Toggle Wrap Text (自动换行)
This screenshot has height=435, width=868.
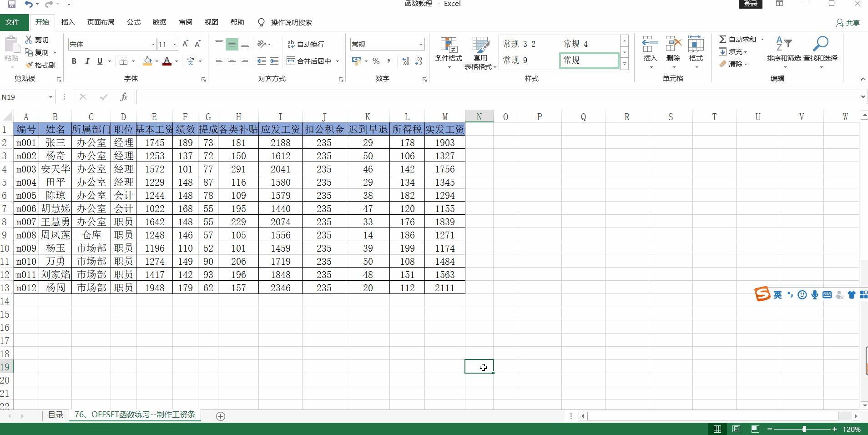pyautogui.click(x=306, y=44)
